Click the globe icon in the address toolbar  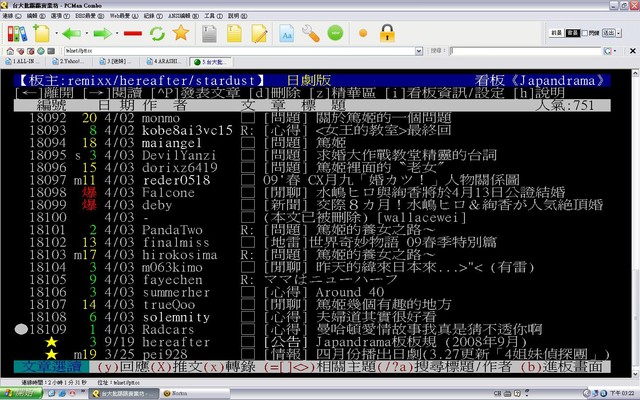(41, 51)
